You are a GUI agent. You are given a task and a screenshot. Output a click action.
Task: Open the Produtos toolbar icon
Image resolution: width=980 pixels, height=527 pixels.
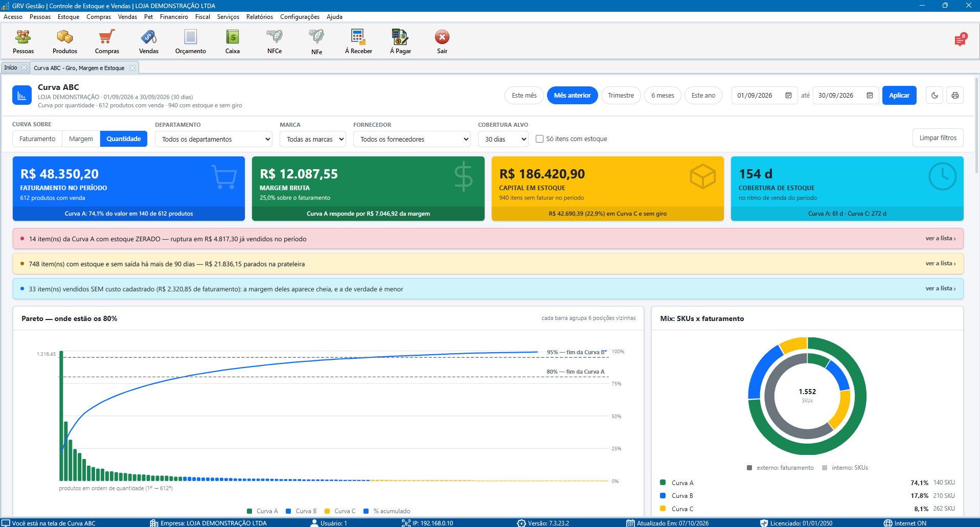point(65,37)
